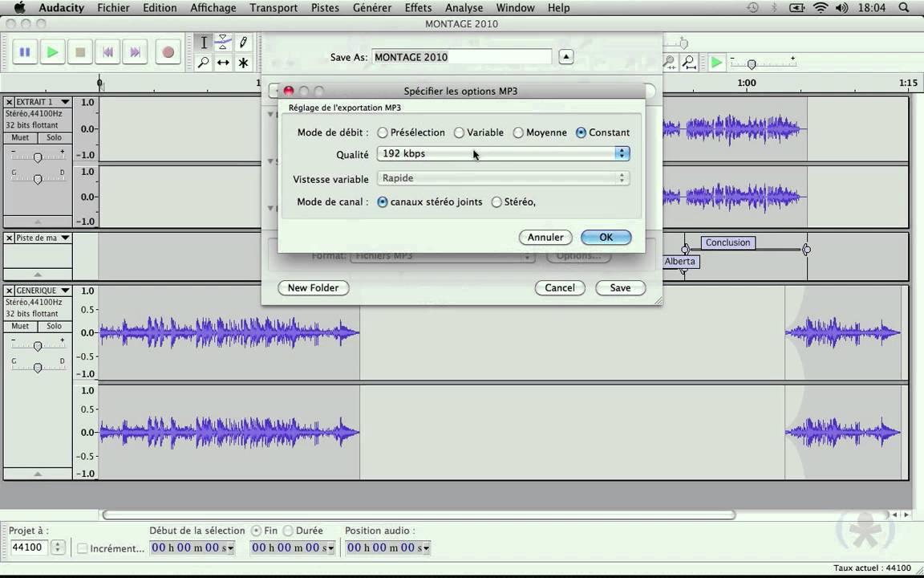Open the Qualité 192 kbps dropdown
This screenshot has width=924, height=578.
[503, 154]
